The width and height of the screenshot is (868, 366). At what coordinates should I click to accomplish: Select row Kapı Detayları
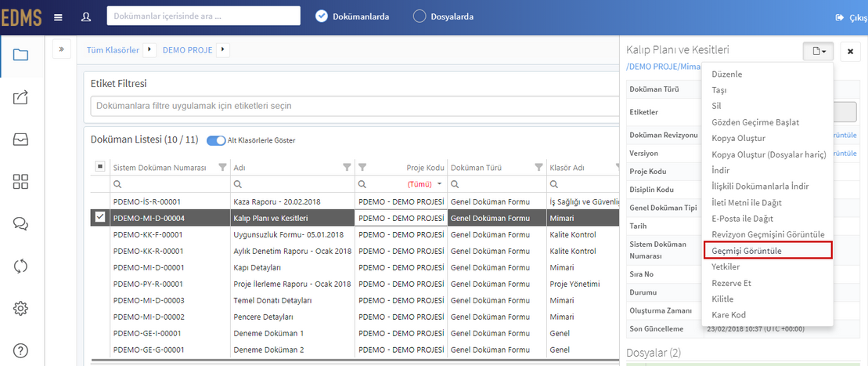click(x=355, y=267)
